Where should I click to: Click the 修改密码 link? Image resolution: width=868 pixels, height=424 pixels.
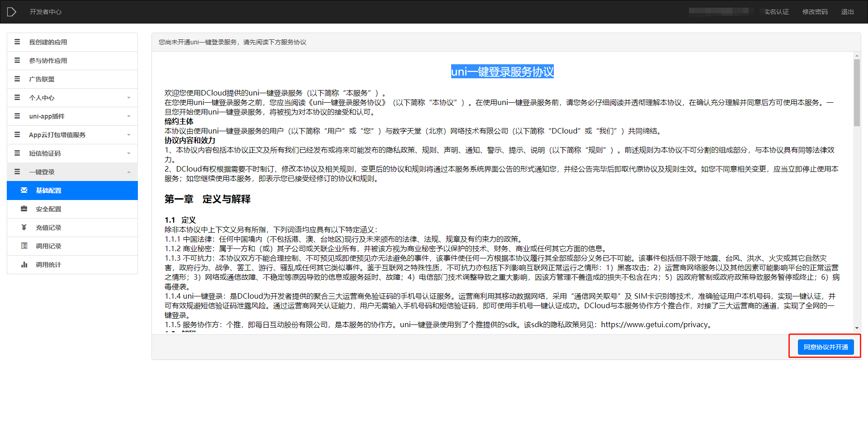pyautogui.click(x=815, y=12)
